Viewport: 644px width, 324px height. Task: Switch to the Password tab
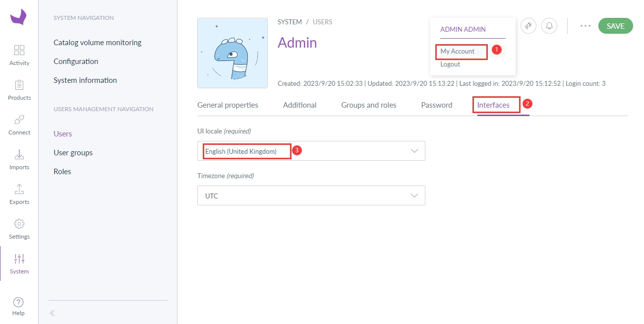point(436,105)
